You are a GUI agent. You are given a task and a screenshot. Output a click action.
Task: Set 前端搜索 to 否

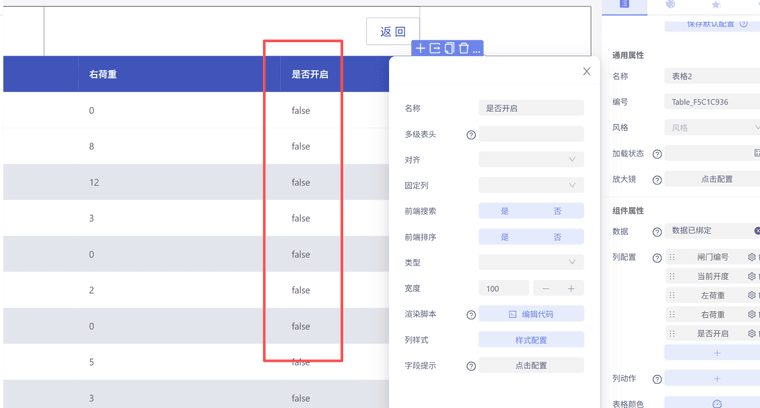click(x=557, y=211)
